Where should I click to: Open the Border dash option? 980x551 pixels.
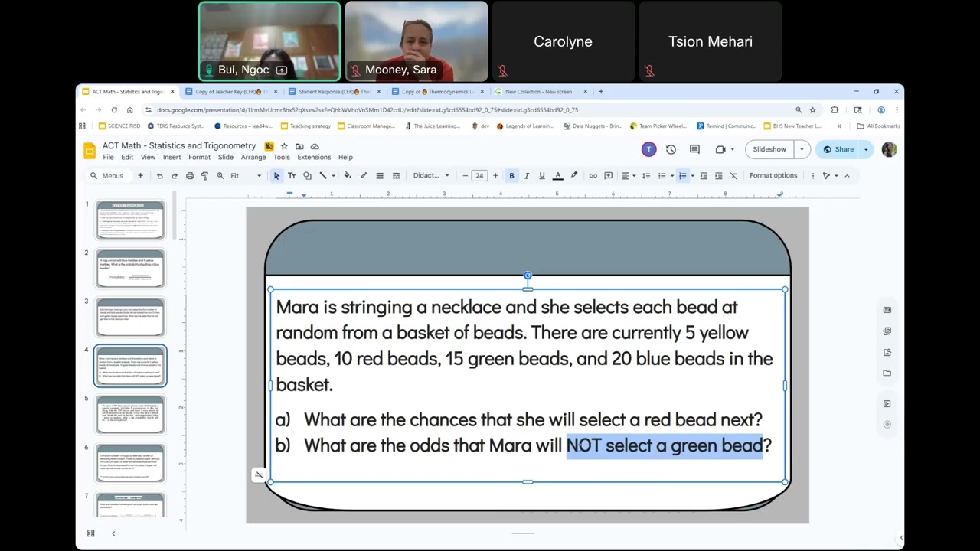(x=396, y=176)
